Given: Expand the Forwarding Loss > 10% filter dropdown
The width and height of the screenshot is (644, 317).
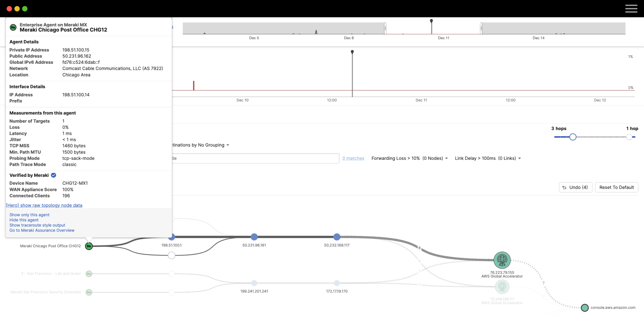Looking at the screenshot, I should 446,158.
